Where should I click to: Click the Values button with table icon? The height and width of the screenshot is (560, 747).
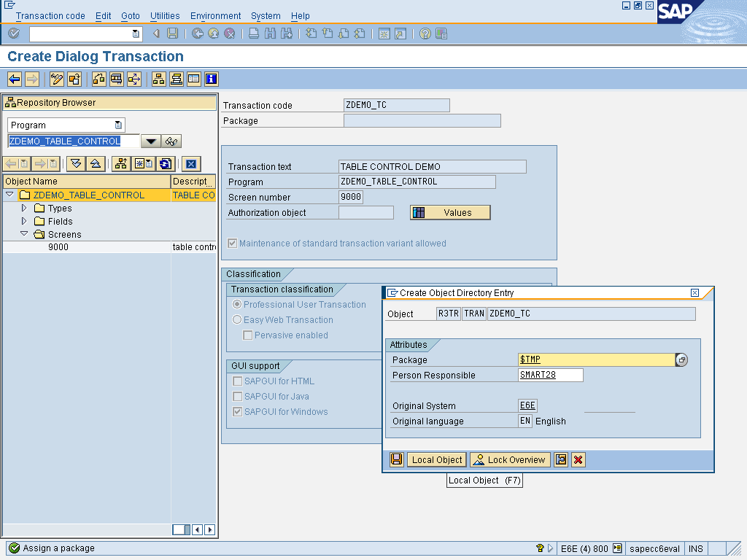(450, 211)
